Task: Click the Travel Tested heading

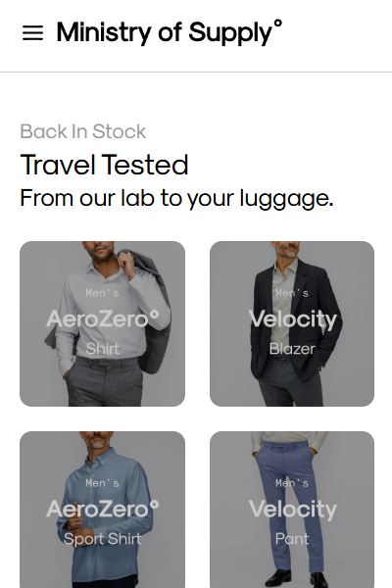Action: (x=104, y=165)
